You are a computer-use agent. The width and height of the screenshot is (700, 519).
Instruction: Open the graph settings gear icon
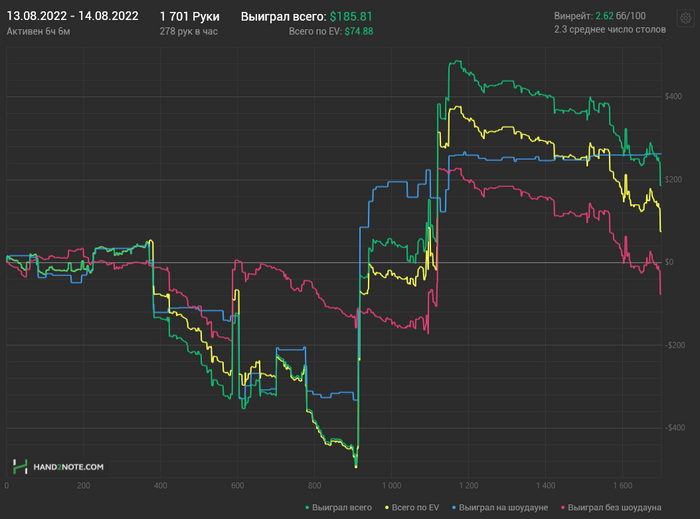coord(685,19)
